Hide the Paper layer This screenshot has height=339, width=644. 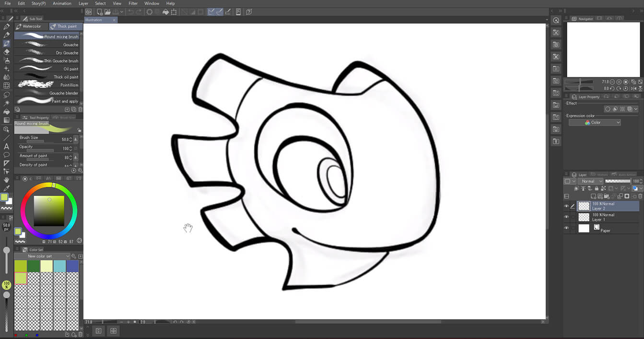[x=566, y=229]
